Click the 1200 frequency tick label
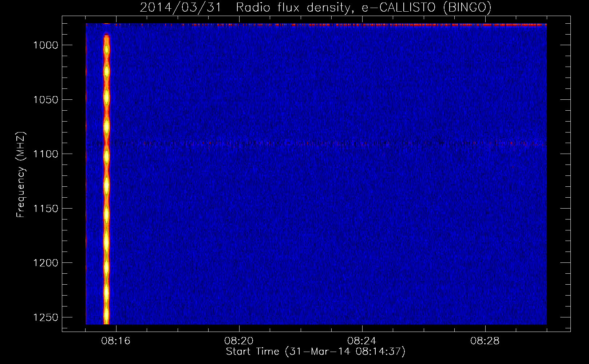The height and width of the screenshot is (364, 589). point(46,263)
